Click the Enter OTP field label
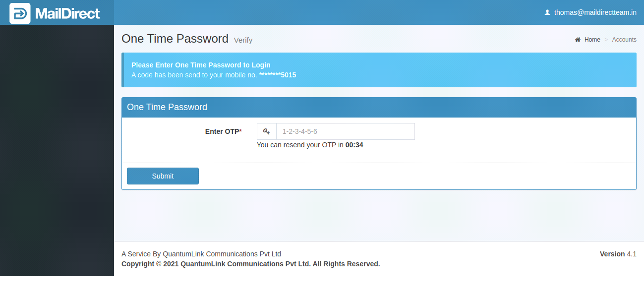The height and width of the screenshot is (301, 644). [223, 131]
